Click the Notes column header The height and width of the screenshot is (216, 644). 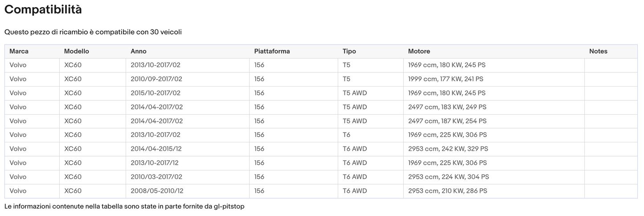598,51
